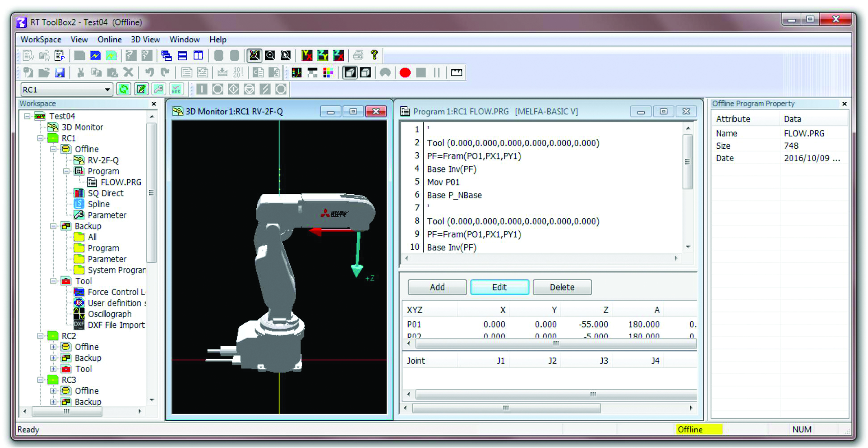Click the green edit pencil icon
This screenshot has width=868, height=448.
(x=141, y=89)
